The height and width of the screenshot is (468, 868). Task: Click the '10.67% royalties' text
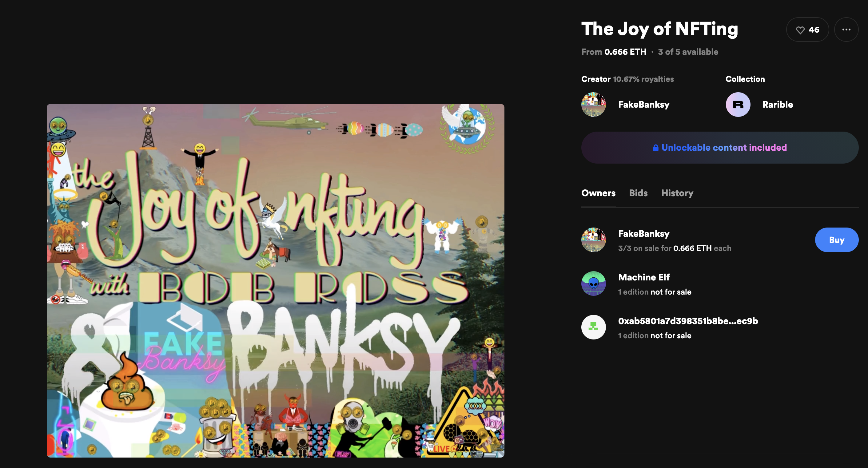pyautogui.click(x=643, y=79)
